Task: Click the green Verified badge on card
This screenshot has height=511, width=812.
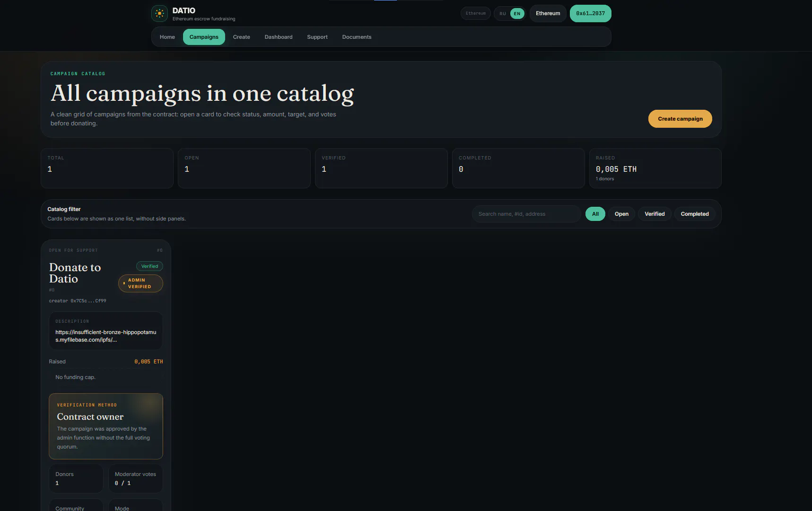Action: coord(149,266)
